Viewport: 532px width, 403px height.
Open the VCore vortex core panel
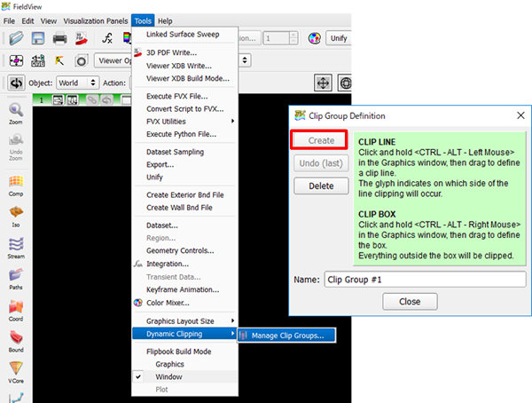pos(16,372)
